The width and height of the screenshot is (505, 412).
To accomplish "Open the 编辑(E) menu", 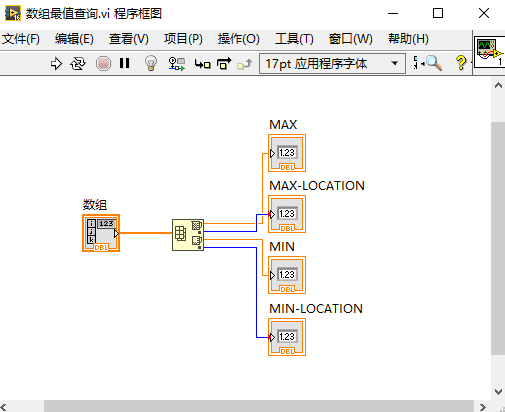I will [x=74, y=39].
